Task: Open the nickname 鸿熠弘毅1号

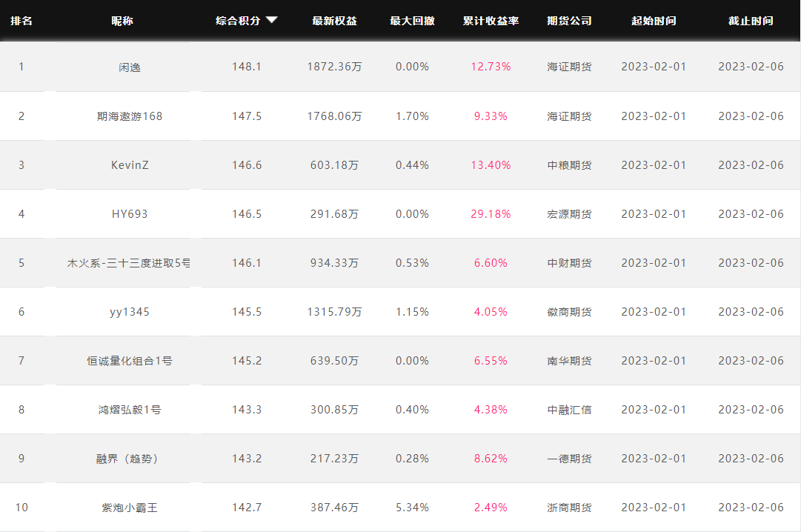Action: 130,410
